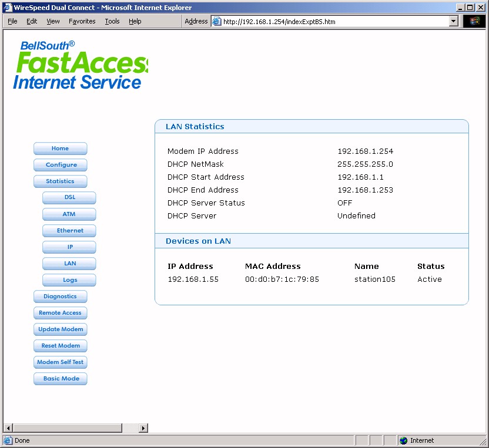
Task: View Ethernet statistics
Action: point(69,231)
